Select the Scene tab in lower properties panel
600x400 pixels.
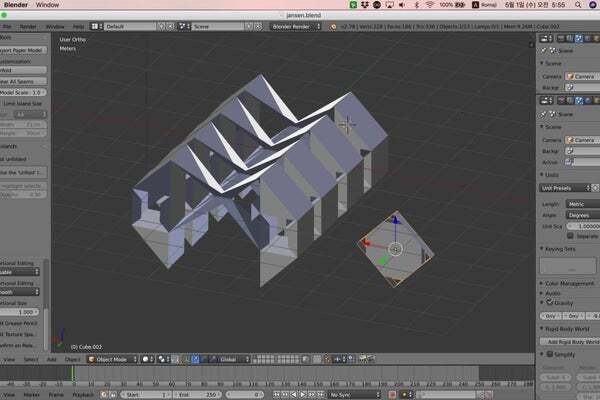pyautogui.click(x=579, y=101)
